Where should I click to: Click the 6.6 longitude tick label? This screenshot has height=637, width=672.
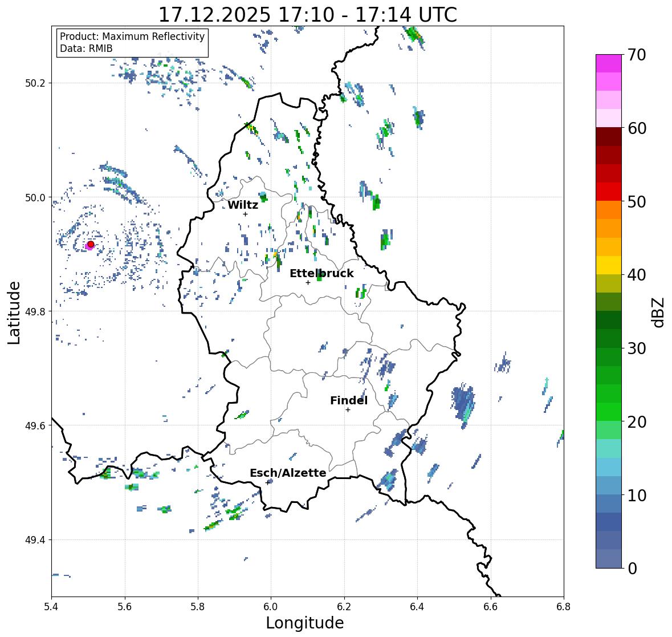[x=490, y=607]
